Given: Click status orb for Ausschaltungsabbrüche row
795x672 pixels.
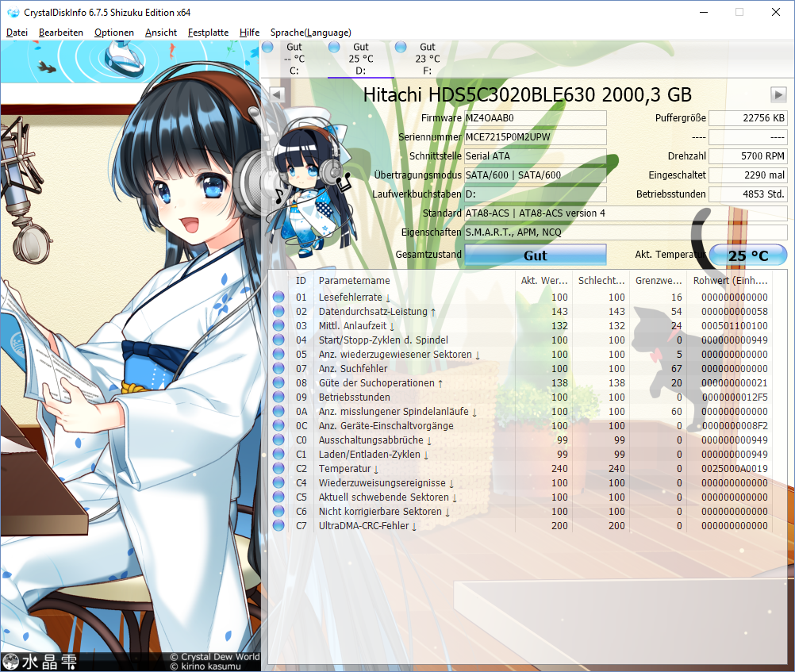Looking at the screenshot, I should tap(278, 440).
